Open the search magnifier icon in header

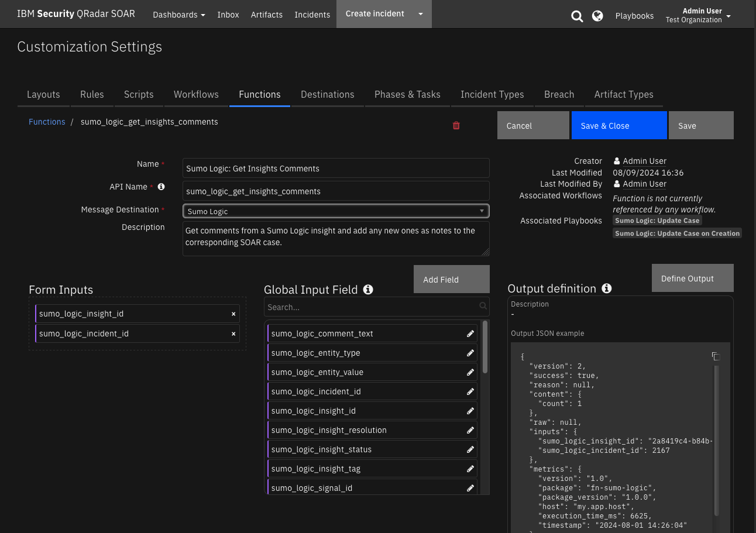[x=577, y=16]
